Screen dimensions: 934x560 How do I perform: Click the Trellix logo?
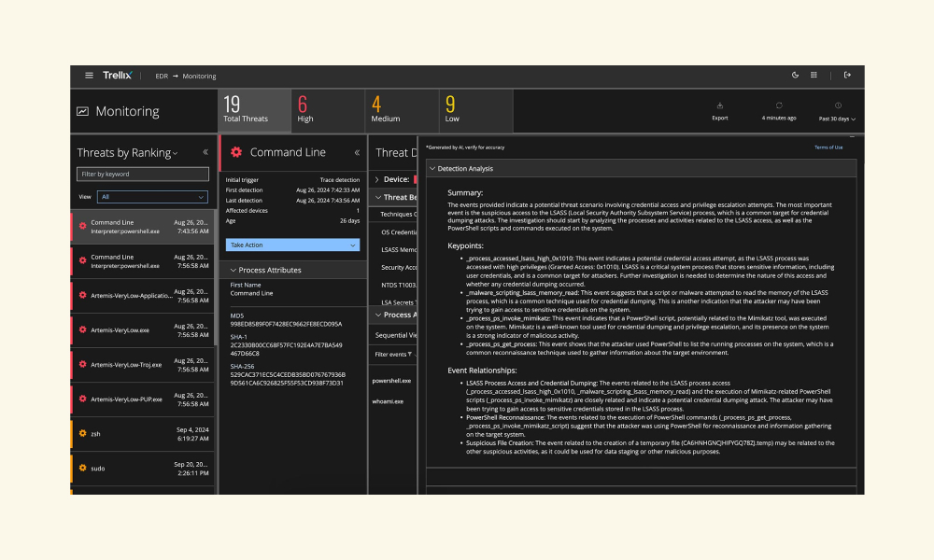(118, 76)
